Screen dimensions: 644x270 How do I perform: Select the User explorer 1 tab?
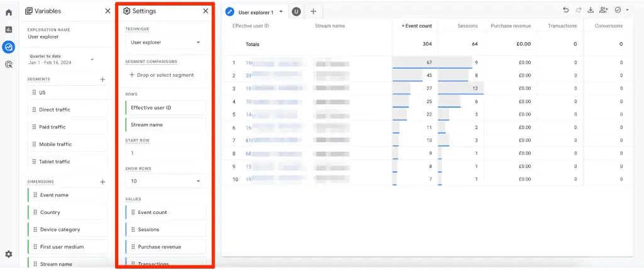tap(255, 13)
